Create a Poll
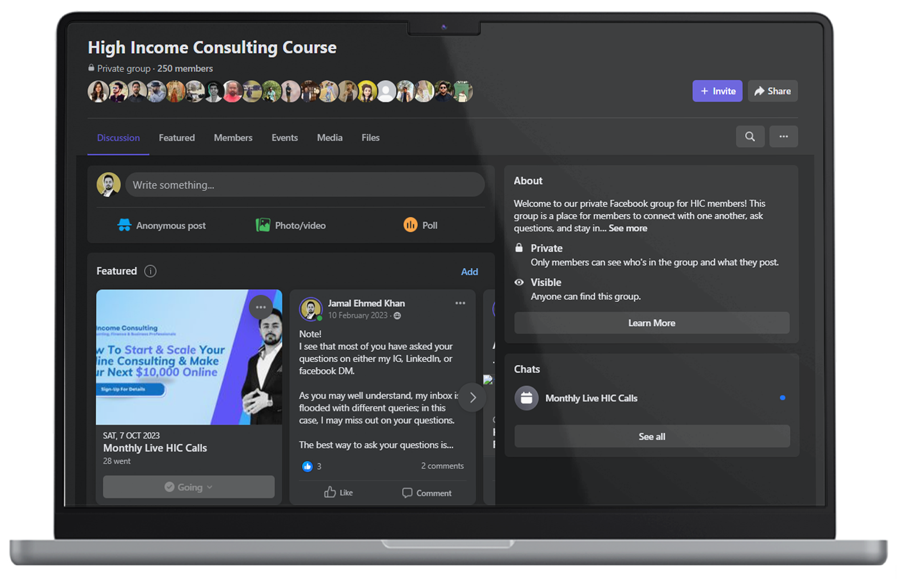 [420, 226]
